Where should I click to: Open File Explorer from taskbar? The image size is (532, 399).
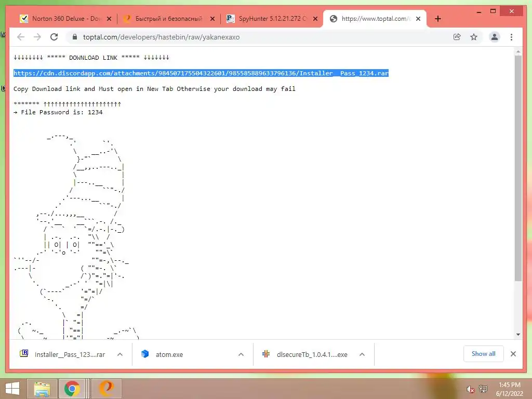coord(42,389)
